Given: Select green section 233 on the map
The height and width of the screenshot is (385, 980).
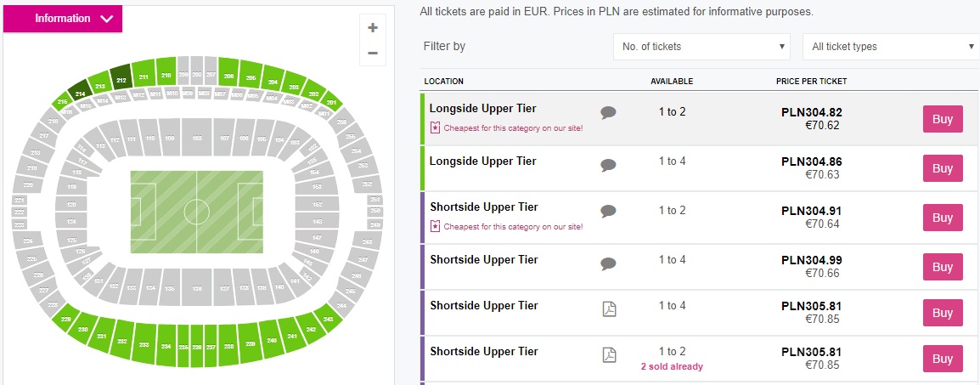Looking at the screenshot, I should (144, 346).
